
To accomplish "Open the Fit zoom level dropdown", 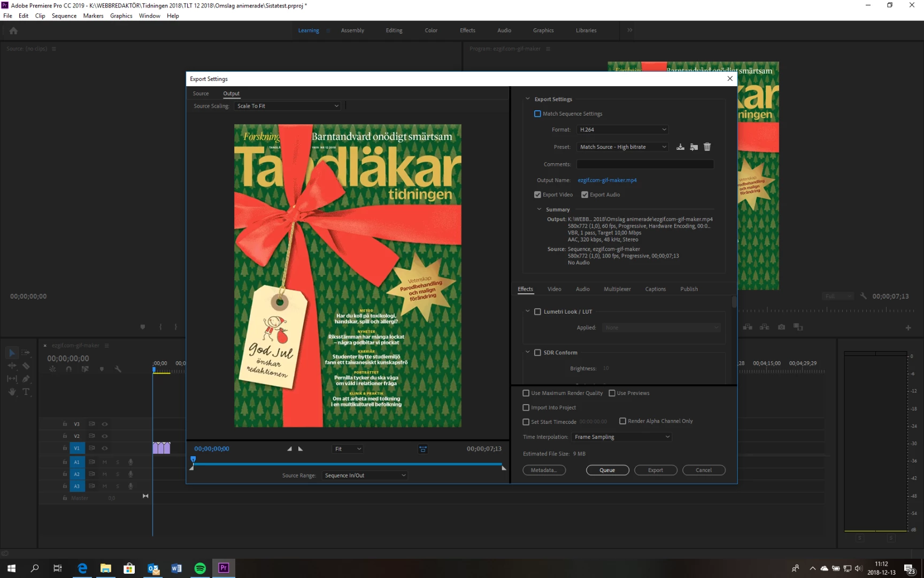I will tap(348, 449).
